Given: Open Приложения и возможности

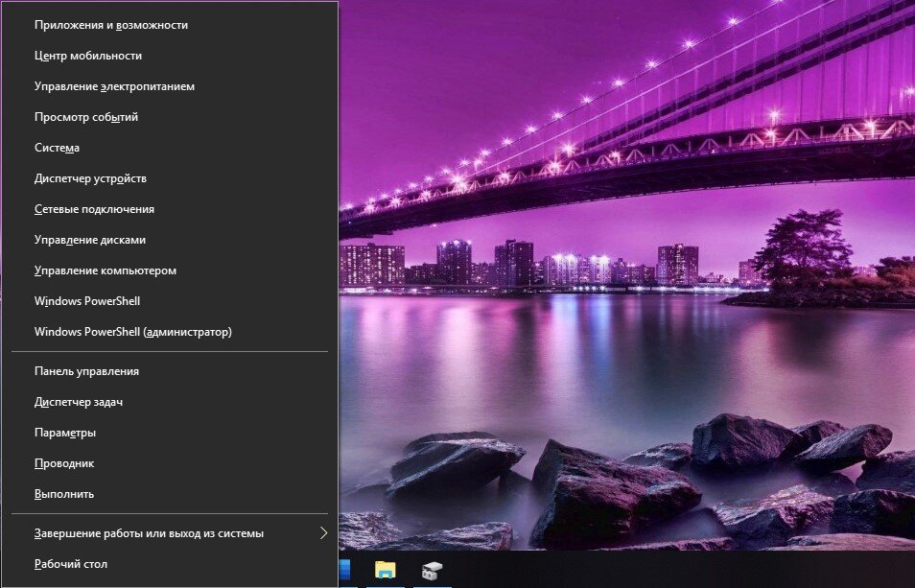Looking at the screenshot, I should click(169, 25).
